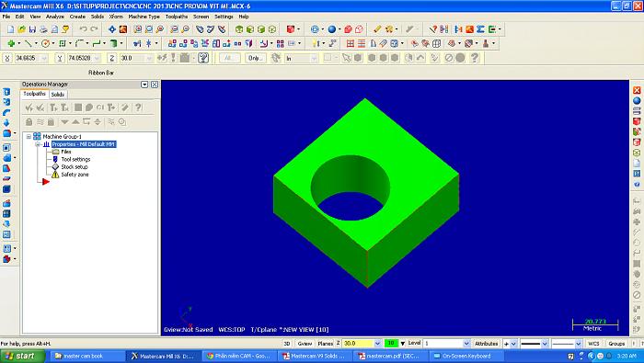Image resolution: width=644 pixels, height=363 pixels.
Task: Click the red toolpath insert arrow
Action: [x=46, y=181]
